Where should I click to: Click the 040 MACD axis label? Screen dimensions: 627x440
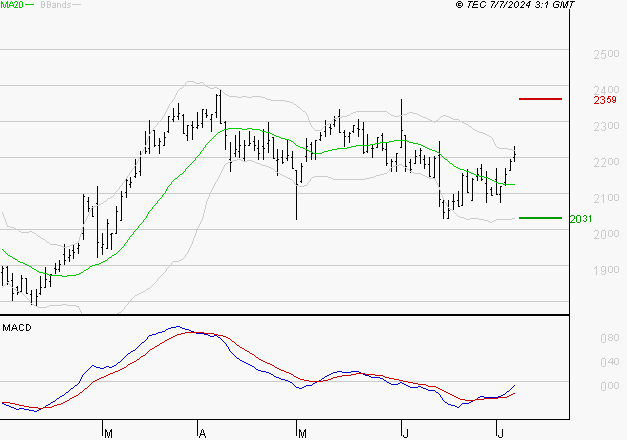click(610, 362)
